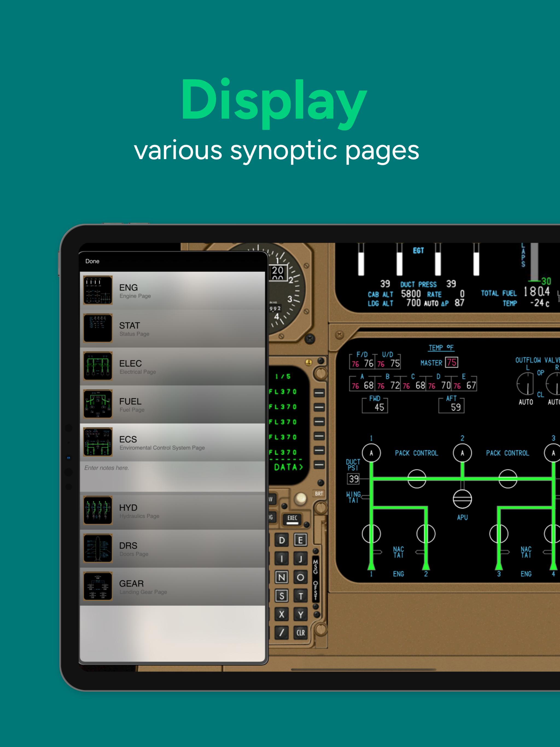Click the BRT brightness key on CDU
The width and height of the screenshot is (560, 747).
pyautogui.click(x=319, y=494)
